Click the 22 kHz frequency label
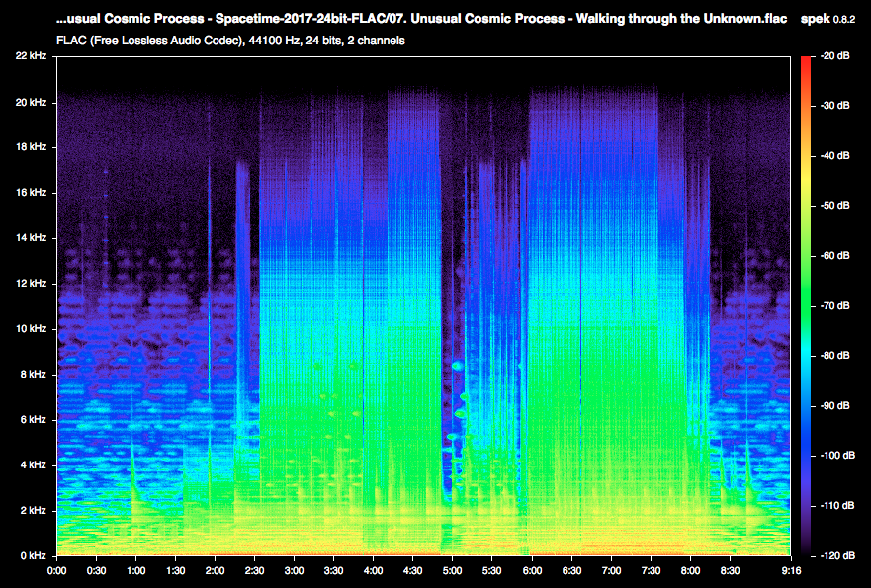 point(31,56)
